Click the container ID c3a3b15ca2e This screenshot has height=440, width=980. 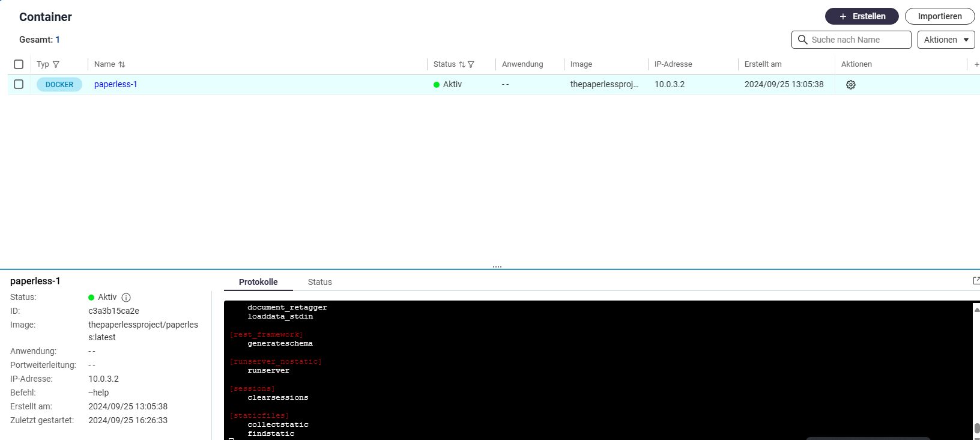coord(113,311)
